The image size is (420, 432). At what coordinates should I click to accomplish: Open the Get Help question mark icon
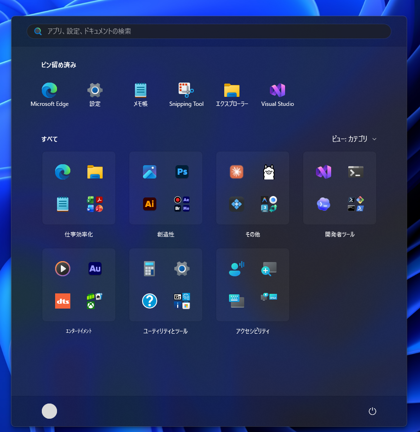(x=149, y=301)
